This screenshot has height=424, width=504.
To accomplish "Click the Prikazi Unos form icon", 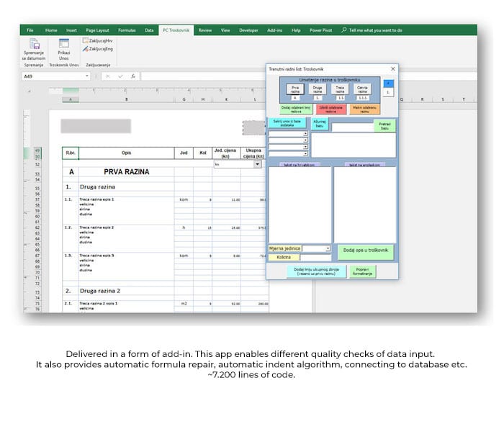I will [x=63, y=43].
